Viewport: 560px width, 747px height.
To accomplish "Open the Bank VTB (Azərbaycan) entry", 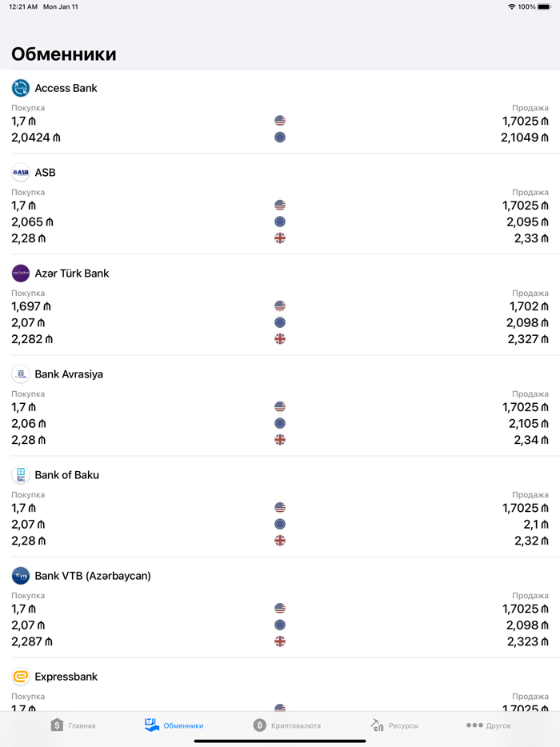I will 93,576.
